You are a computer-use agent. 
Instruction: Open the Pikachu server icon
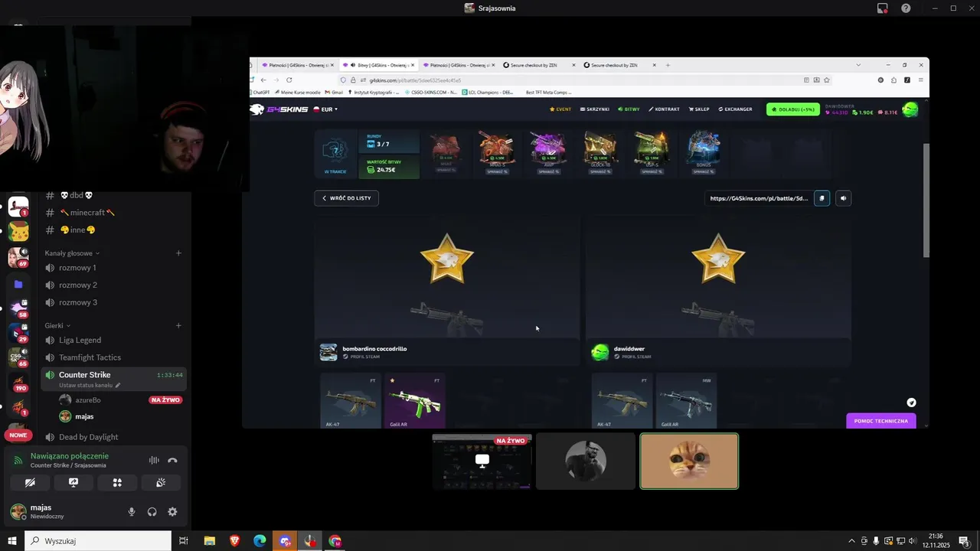point(18,231)
